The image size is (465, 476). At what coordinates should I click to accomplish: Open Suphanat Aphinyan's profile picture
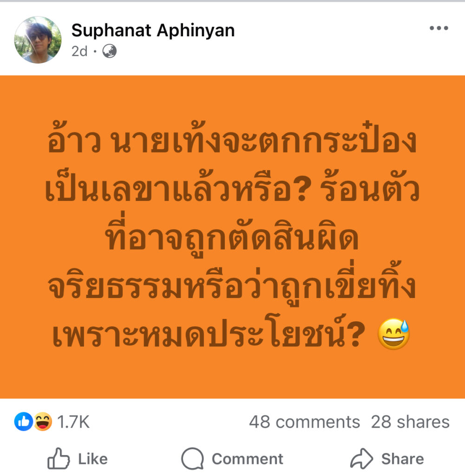[38, 40]
